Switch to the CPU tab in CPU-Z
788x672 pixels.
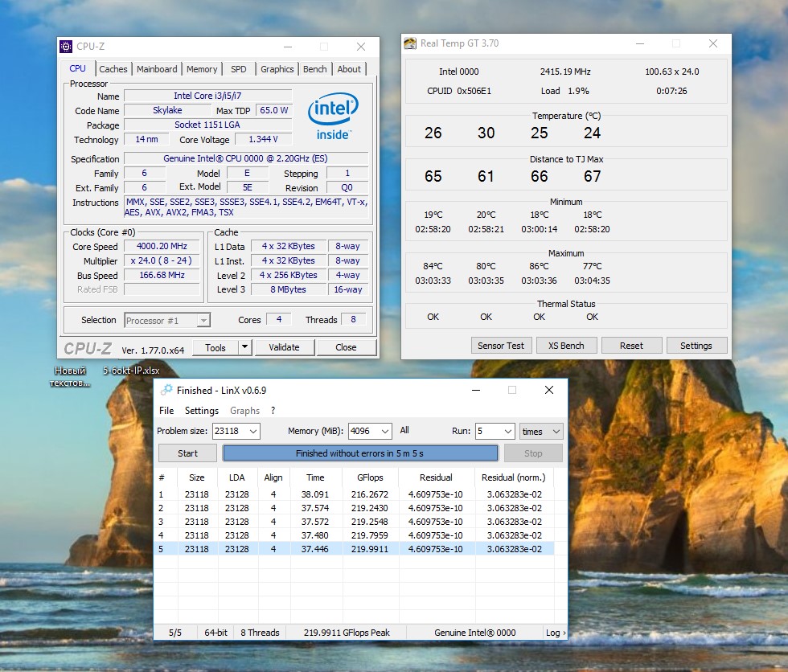point(77,69)
